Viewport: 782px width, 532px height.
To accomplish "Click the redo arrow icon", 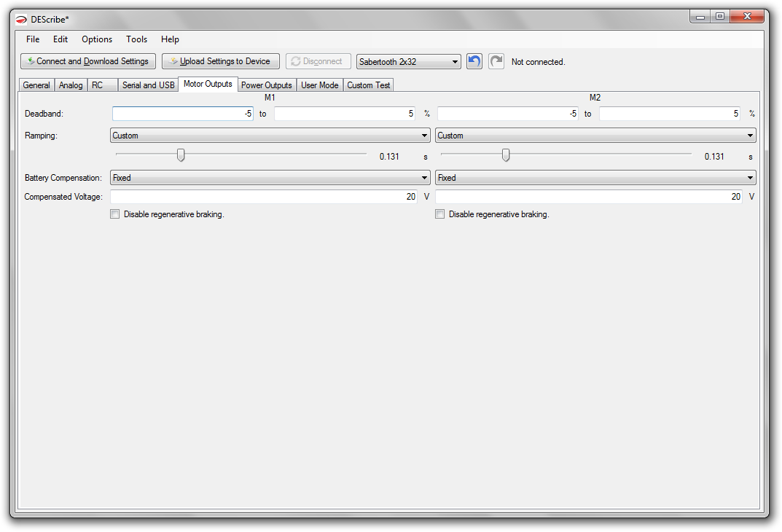I will click(496, 62).
